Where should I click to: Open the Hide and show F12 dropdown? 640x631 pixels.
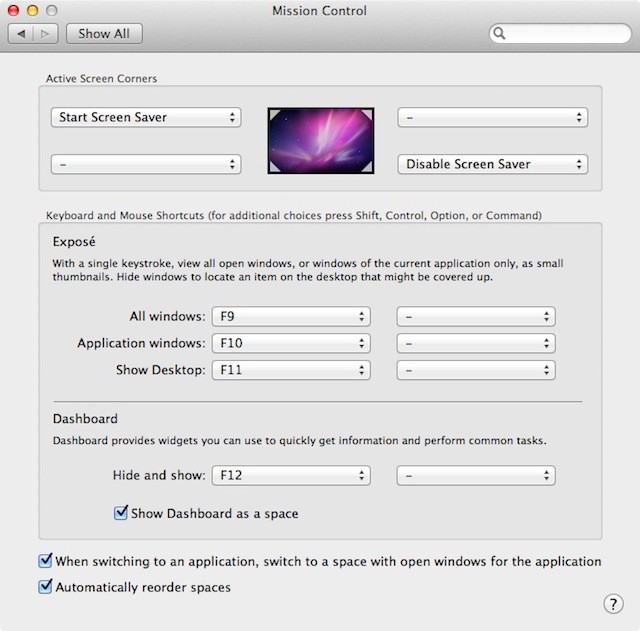click(291, 476)
